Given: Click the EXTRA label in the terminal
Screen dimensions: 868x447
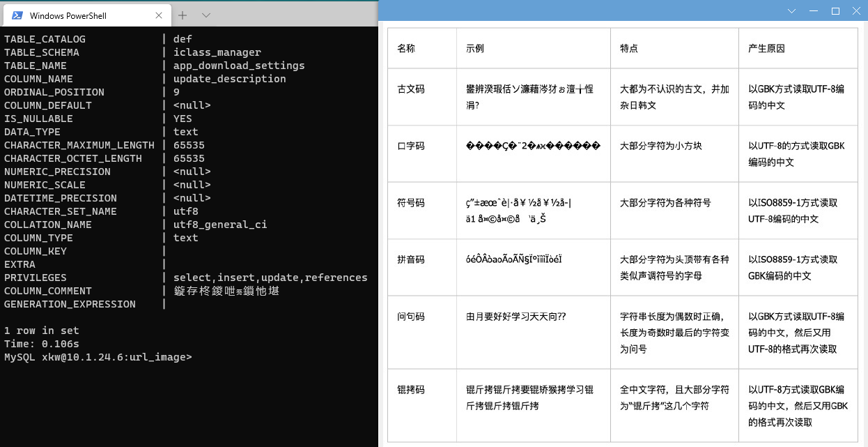Looking at the screenshot, I should tap(20, 264).
